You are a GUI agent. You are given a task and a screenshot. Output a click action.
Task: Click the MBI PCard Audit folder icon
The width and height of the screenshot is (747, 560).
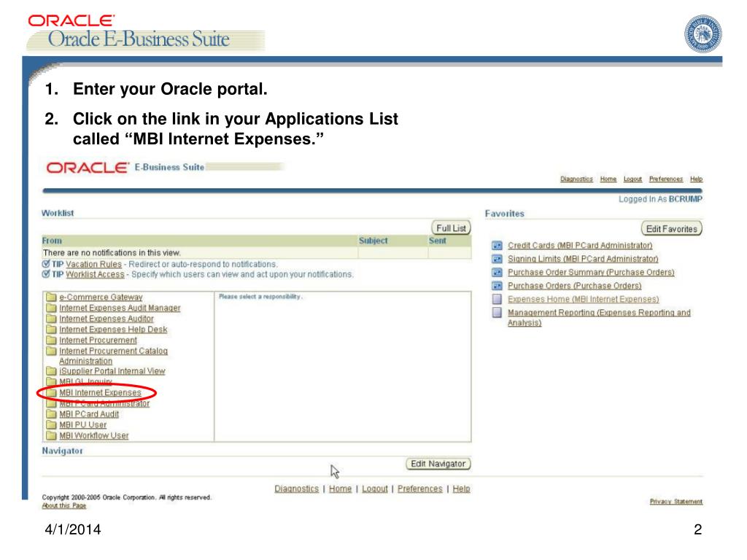[51, 414]
